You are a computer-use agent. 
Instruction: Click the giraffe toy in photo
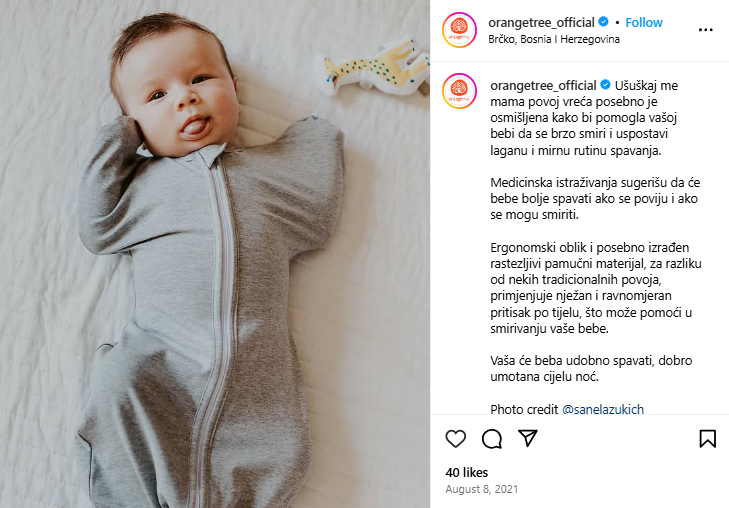[x=376, y=68]
